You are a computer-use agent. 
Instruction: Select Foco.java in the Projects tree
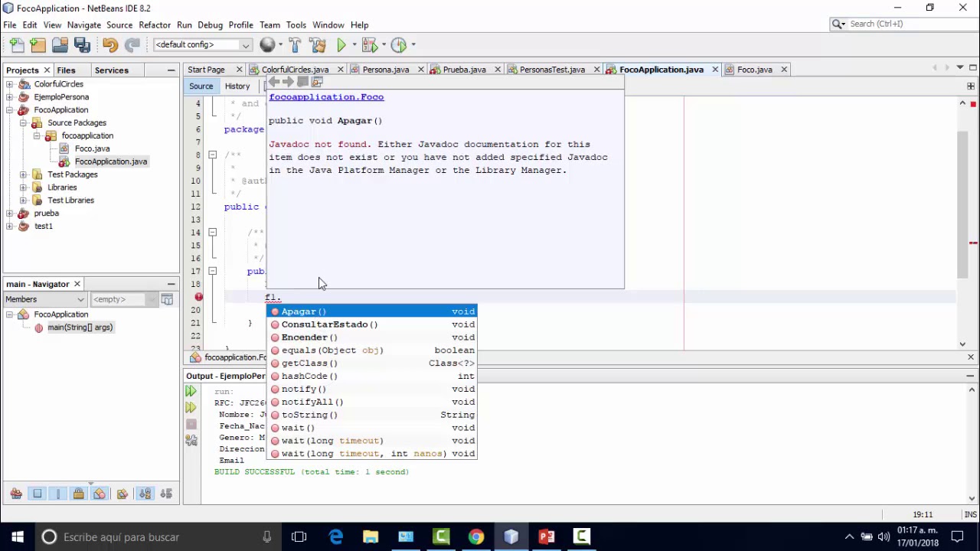point(92,148)
